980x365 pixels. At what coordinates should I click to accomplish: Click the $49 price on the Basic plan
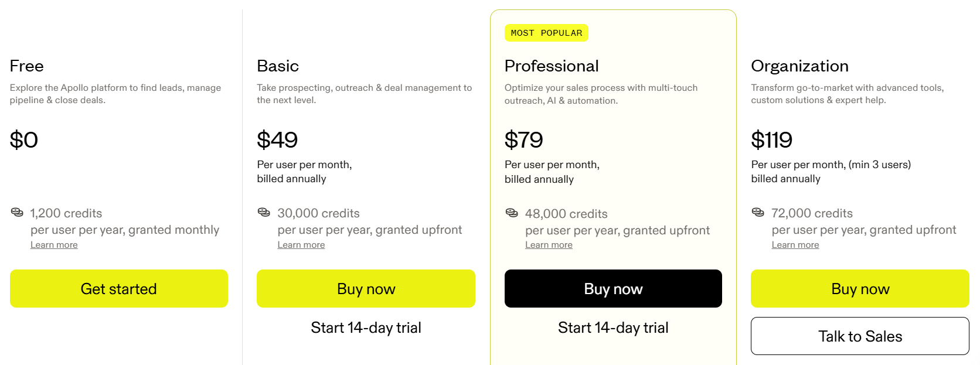point(277,139)
